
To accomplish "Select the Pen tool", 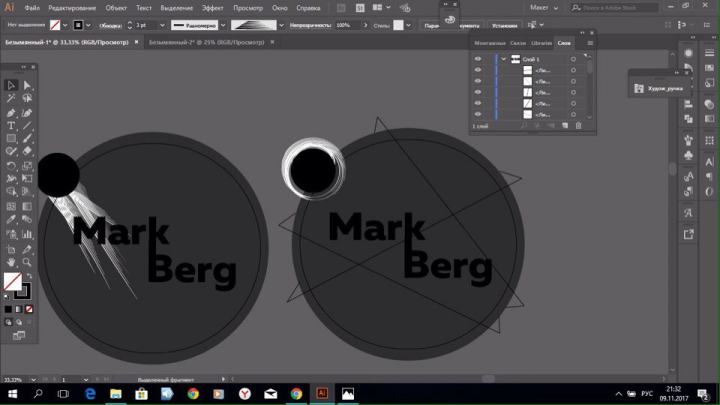I will pyautogui.click(x=11, y=113).
